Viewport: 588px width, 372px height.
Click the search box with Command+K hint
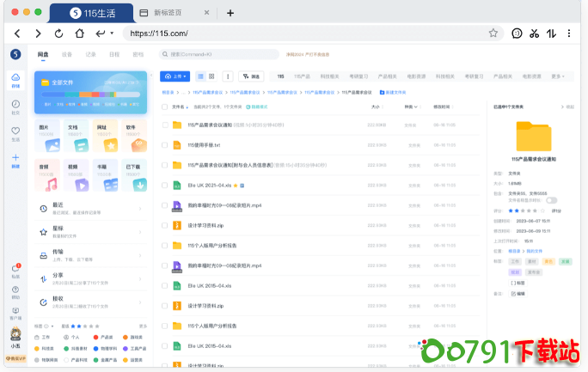(x=219, y=55)
